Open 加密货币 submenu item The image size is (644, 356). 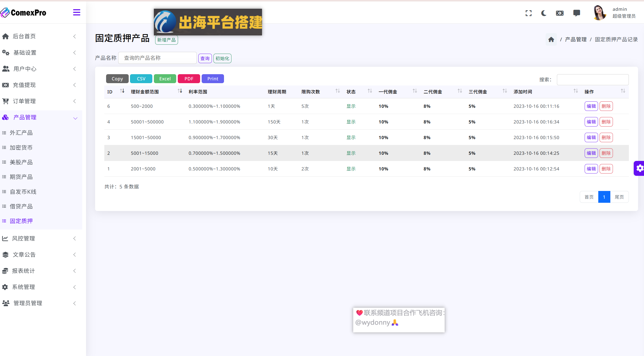point(21,148)
